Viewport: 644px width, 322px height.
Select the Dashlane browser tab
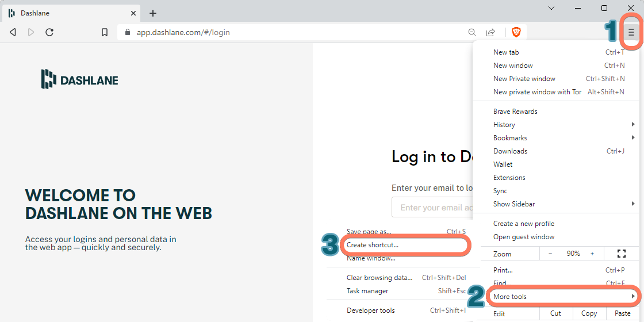click(x=72, y=13)
